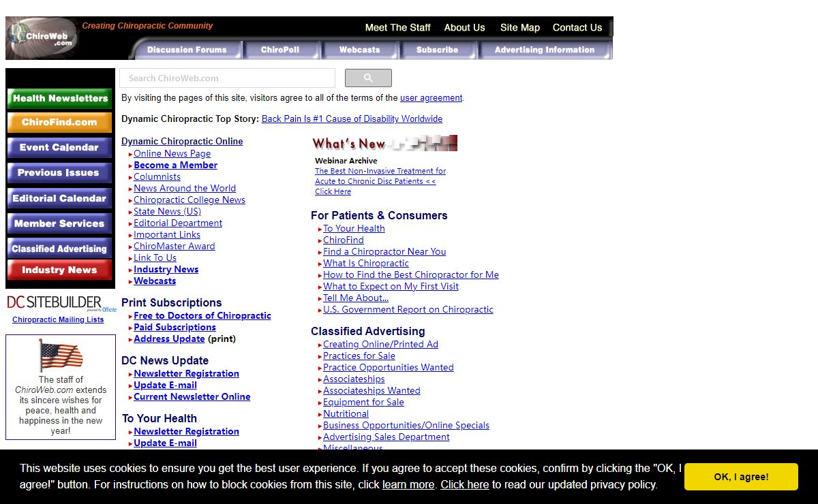
Task: Open Advertising Sales Department link
Action: (387, 437)
